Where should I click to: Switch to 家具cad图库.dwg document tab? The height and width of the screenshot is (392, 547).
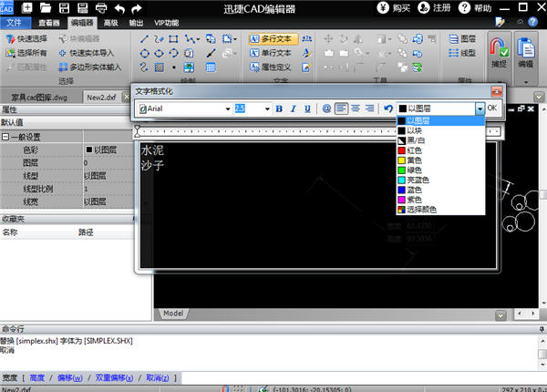click(39, 98)
